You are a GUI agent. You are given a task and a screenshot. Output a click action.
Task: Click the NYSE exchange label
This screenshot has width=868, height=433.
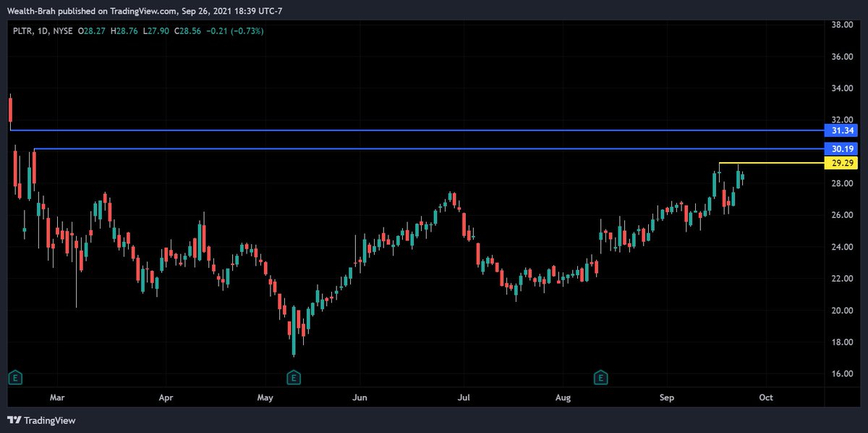(x=62, y=30)
